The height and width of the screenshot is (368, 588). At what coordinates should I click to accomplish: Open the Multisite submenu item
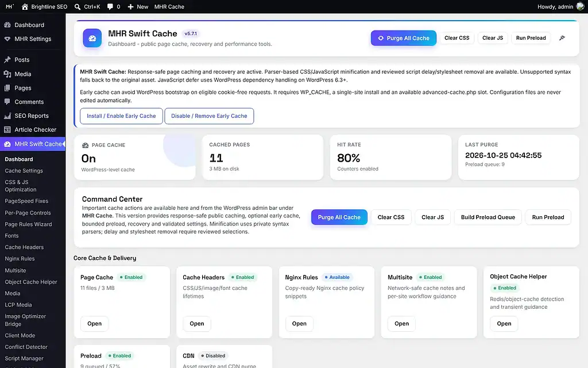[x=16, y=270]
